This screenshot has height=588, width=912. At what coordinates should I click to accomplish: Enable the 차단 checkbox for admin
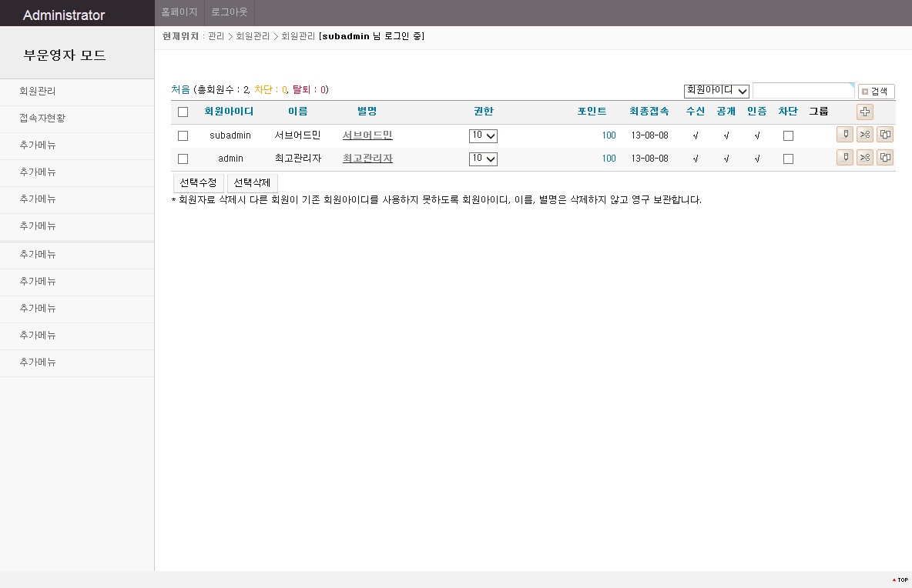click(788, 159)
